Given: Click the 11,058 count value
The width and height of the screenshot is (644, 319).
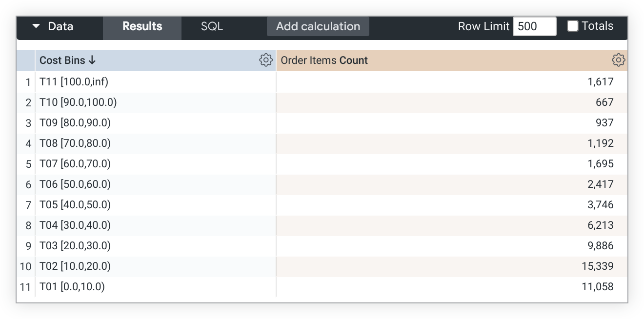Looking at the screenshot, I should click(x=597, y=287).
